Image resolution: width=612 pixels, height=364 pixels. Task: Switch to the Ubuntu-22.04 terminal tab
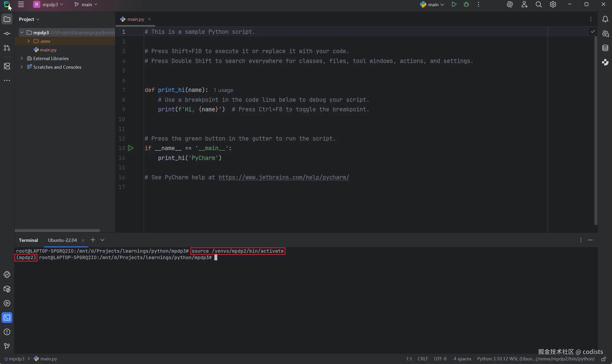[62, 240]
